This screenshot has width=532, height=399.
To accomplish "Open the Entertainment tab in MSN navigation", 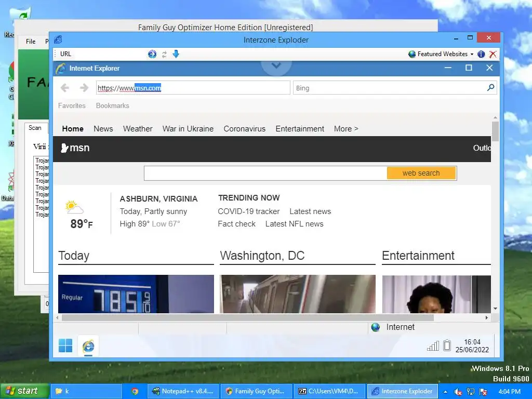I will 300,129.
